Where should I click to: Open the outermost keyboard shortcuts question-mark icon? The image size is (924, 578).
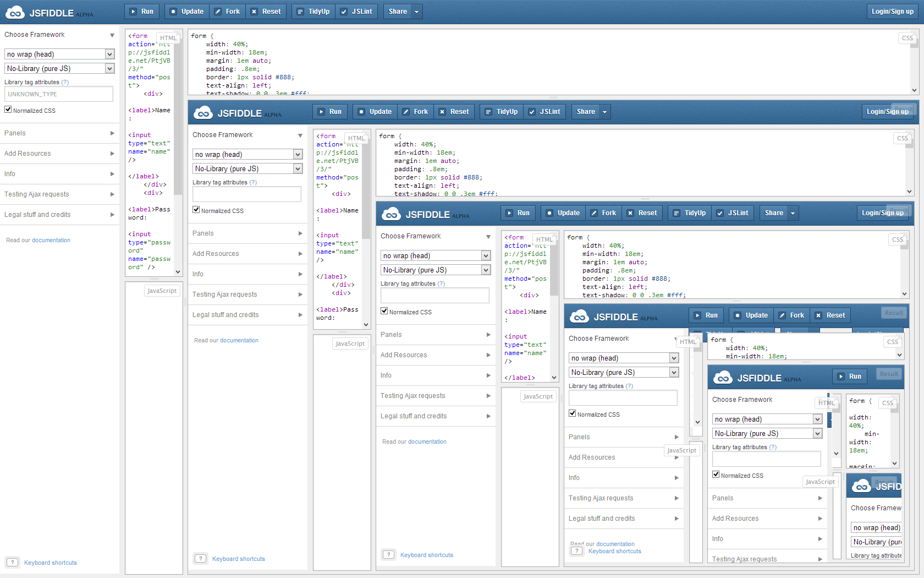pos(12,563)
